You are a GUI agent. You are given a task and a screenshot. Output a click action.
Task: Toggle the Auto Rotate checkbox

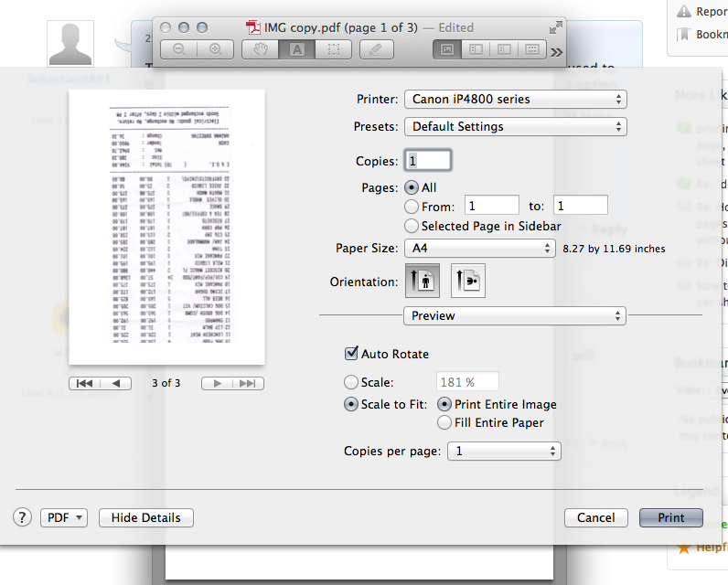tap(351, 354)
